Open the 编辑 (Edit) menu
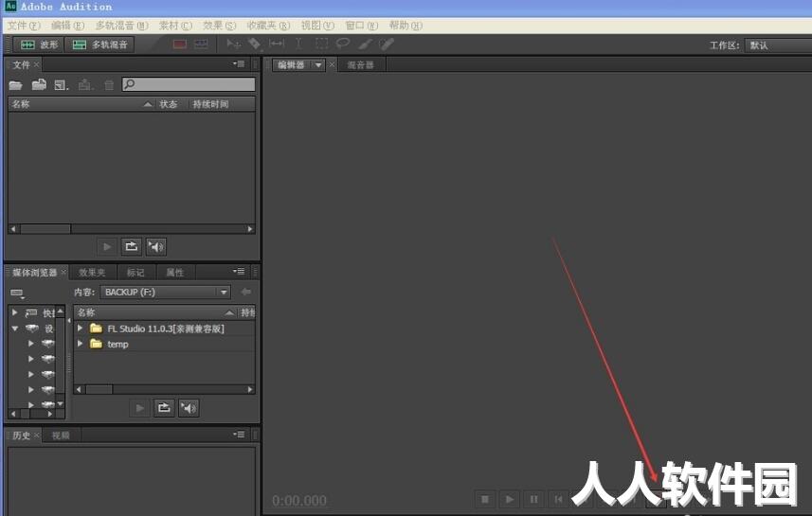The image size is (812, 516). (x=67, y=26)
